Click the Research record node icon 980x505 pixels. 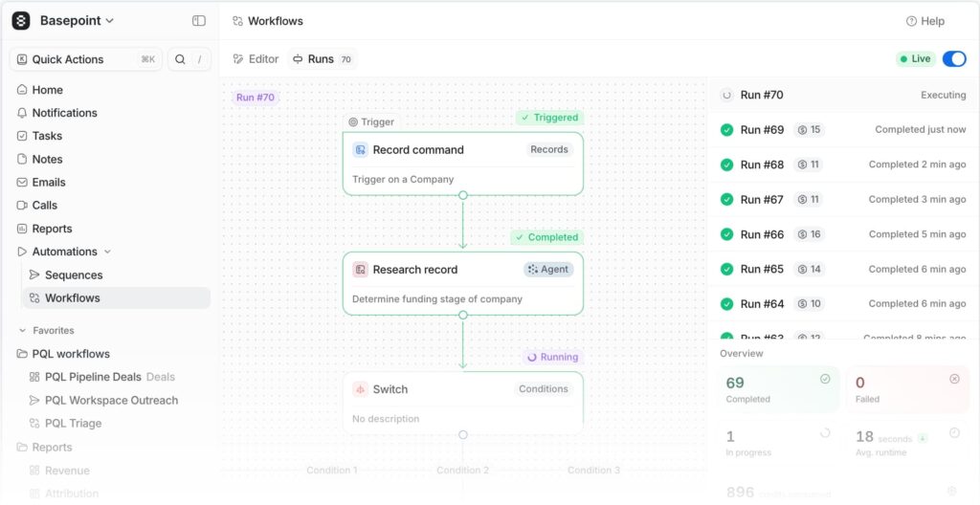click(360, 270)
